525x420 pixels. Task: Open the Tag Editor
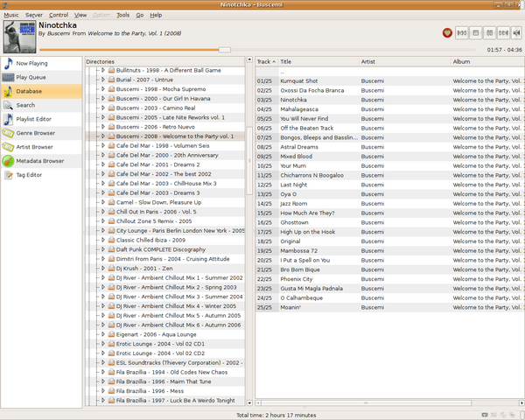pyautogui.click(x=41, y=175)
